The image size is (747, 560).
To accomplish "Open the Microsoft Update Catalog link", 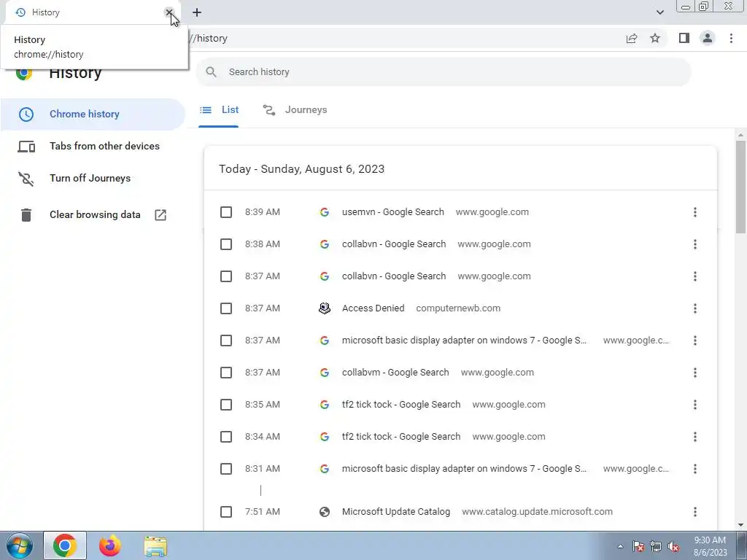I will [x=396, y=512].
